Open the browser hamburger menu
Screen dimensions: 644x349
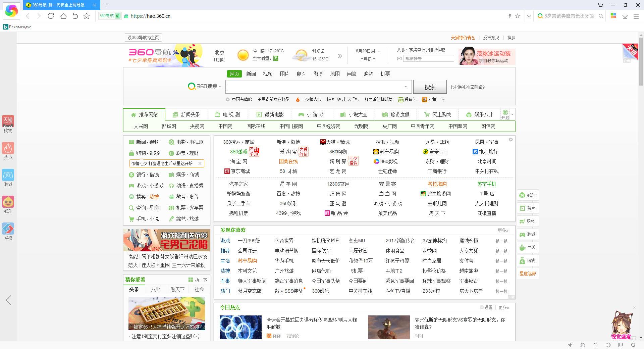(636, 16)
